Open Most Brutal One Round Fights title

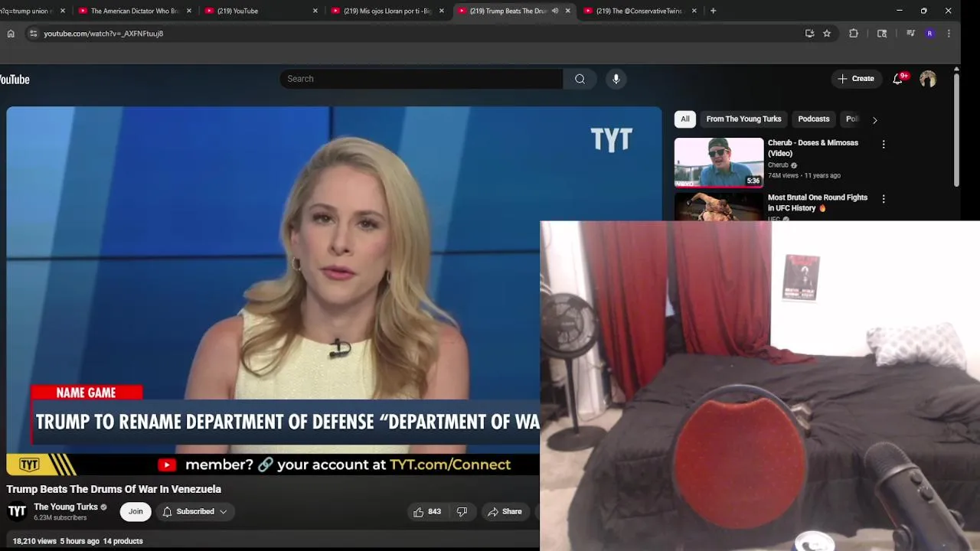point(818,203)
